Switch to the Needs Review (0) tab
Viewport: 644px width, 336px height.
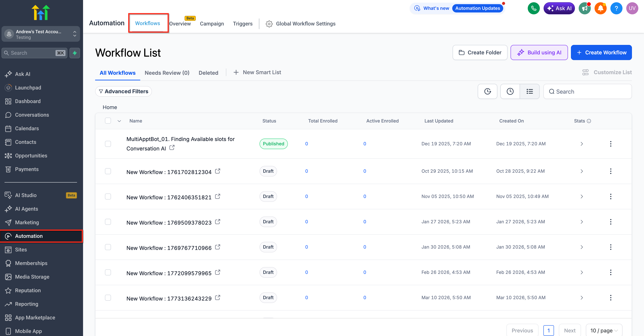167,73
